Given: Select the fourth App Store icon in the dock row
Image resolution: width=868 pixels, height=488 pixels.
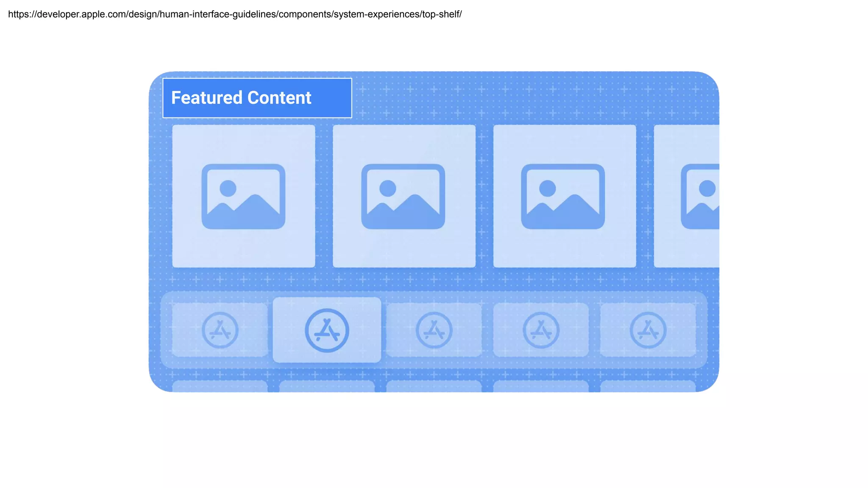Looking at the screenshot, I should coord(541,330).
